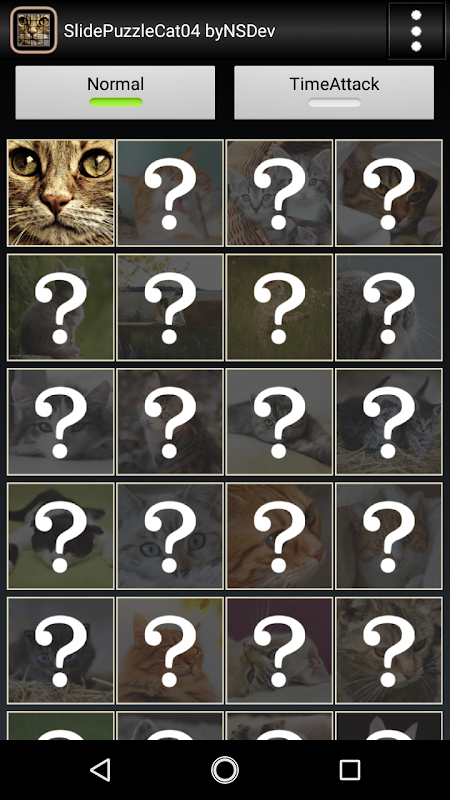Select locked orange tabby close-up puzzle
This screenshot has width=450, height=800.
click(x=279, y=536)
